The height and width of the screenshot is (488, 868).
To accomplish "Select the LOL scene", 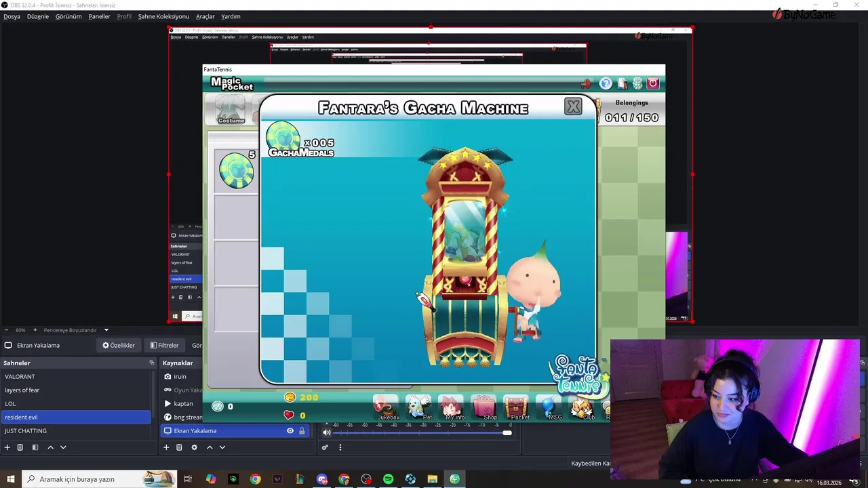I will click(76, 403).
